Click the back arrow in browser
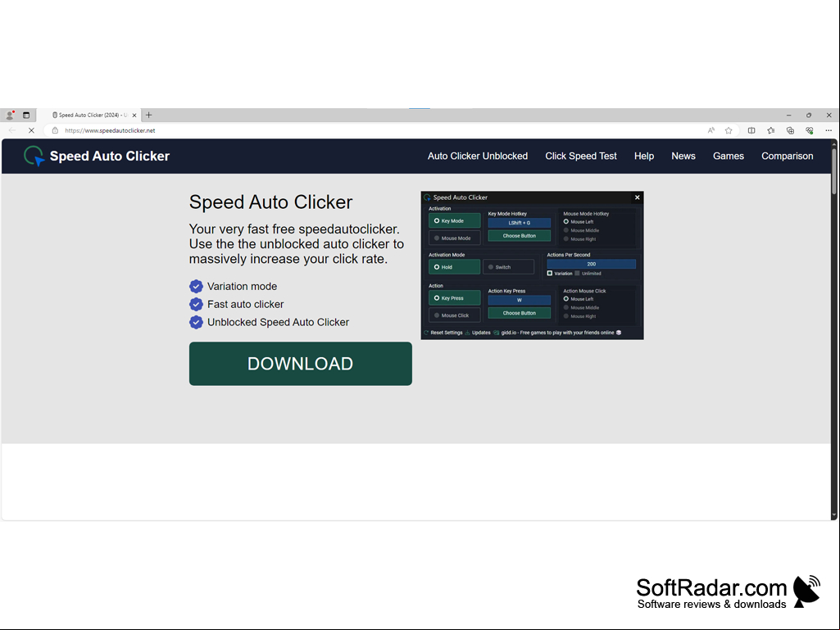This screenshot has height=630, width=840. 12,130
